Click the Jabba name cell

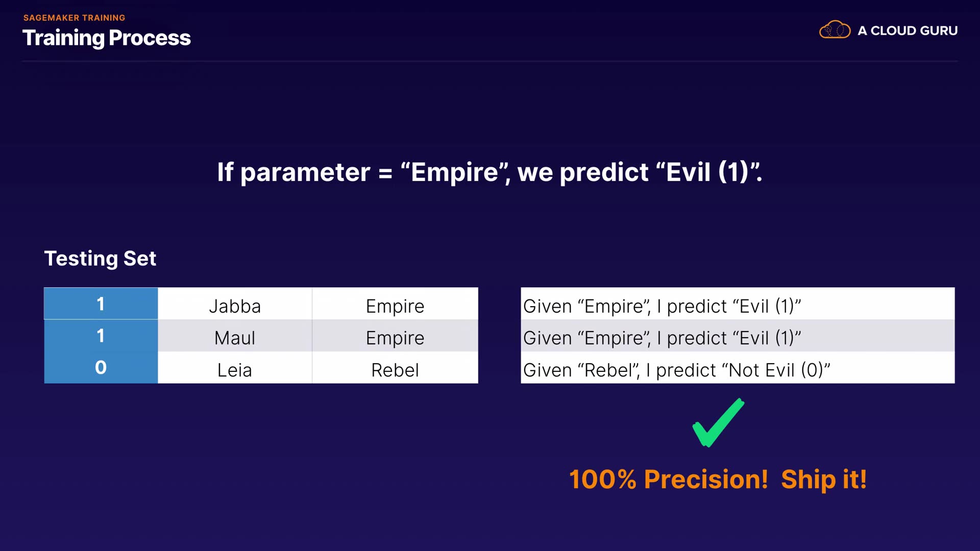(x=235, y=306)
